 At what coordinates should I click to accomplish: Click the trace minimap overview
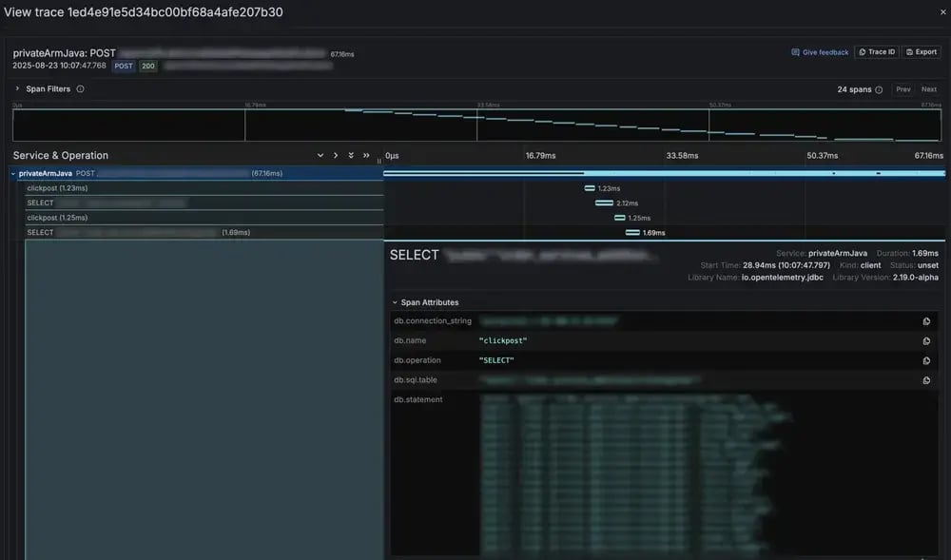point(476,125)
